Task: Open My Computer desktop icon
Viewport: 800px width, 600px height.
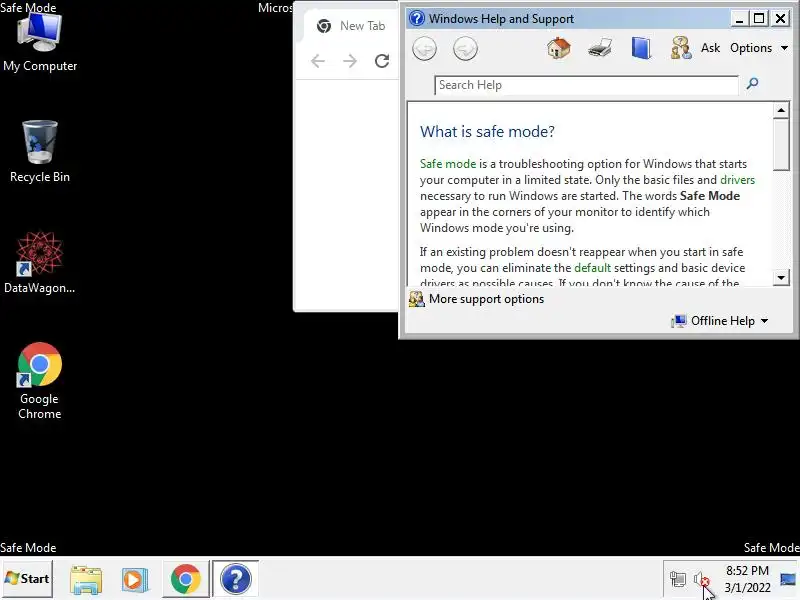Action: (x=40, y=43)
